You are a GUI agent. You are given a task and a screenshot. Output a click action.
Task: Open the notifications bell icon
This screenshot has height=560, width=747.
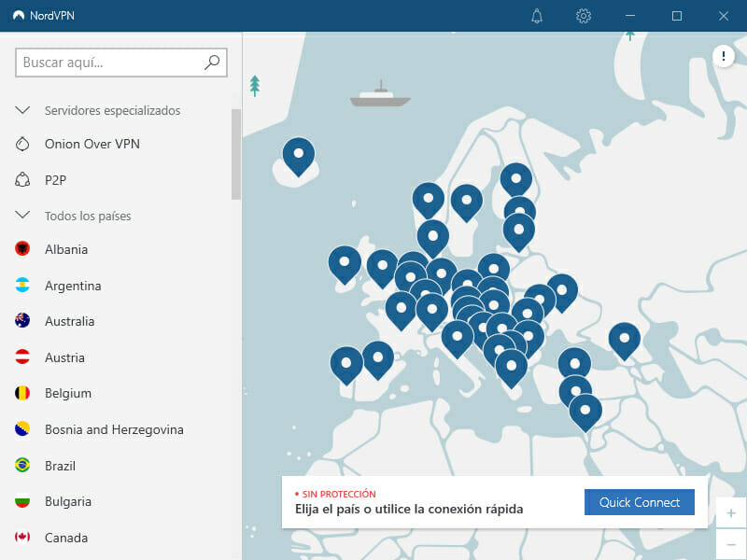click(x=537, y=16)
